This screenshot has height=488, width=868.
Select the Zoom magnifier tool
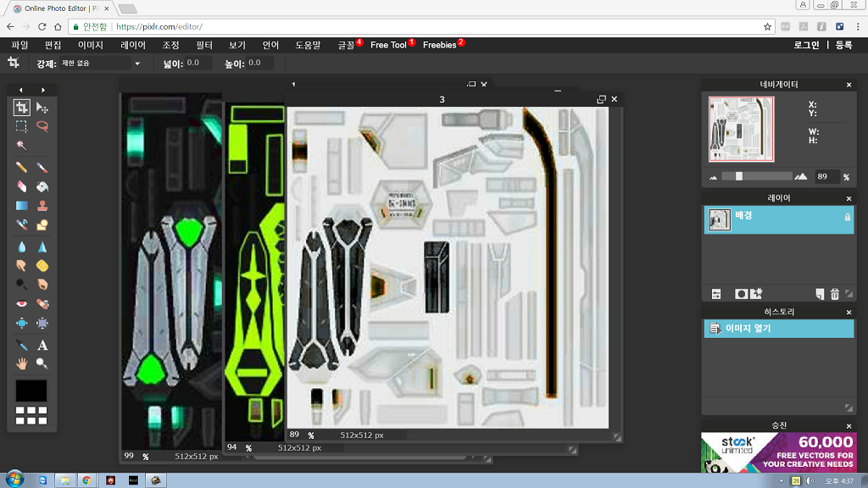[x=42, y=363]
